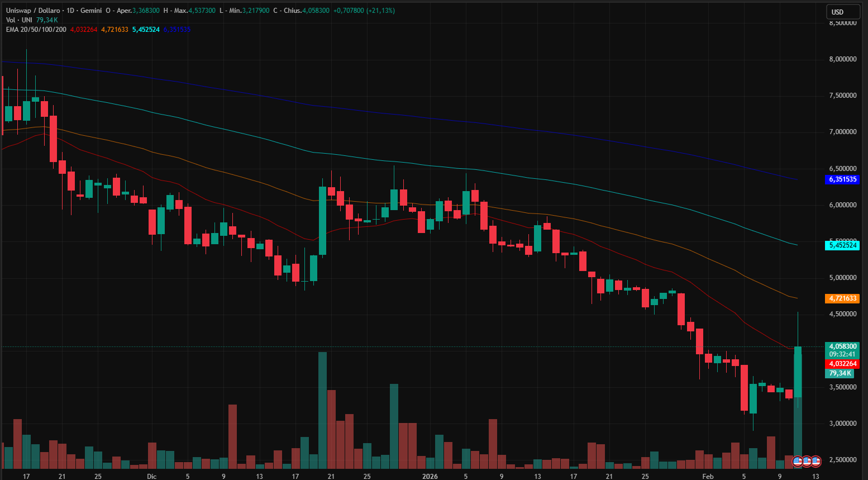Click the 7,000000 price axis tick
The image size is (868, 480).
click(842, 132)
